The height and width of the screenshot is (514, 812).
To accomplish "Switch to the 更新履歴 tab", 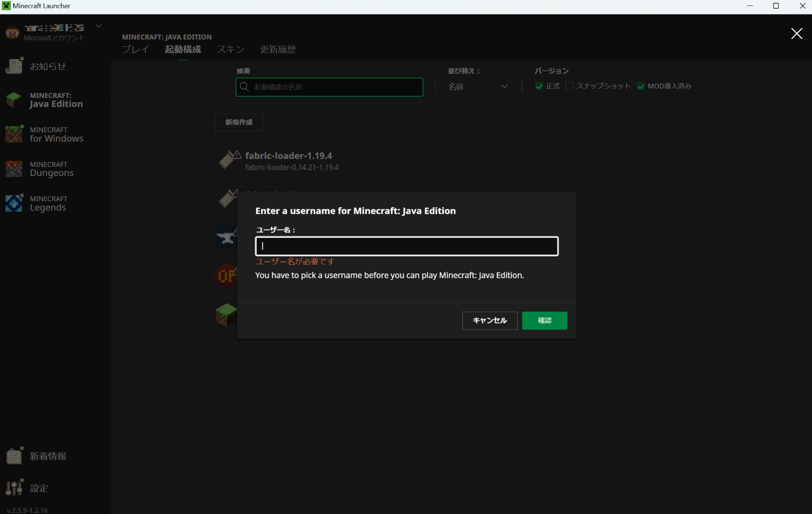I will [278, 50].
